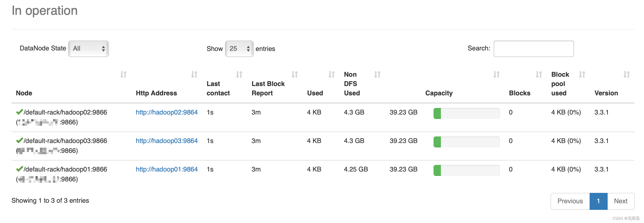This screenshot has width=644, height=223.
Task: Open the http://hadoop03:9864 link
Action: (166, 141)
